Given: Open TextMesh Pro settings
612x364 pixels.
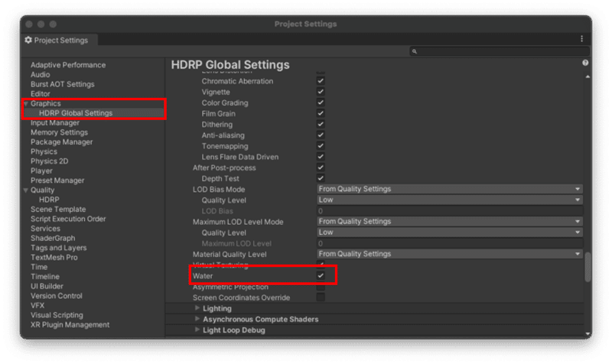Looking at the screenshot, I should (x=54, y=258).
